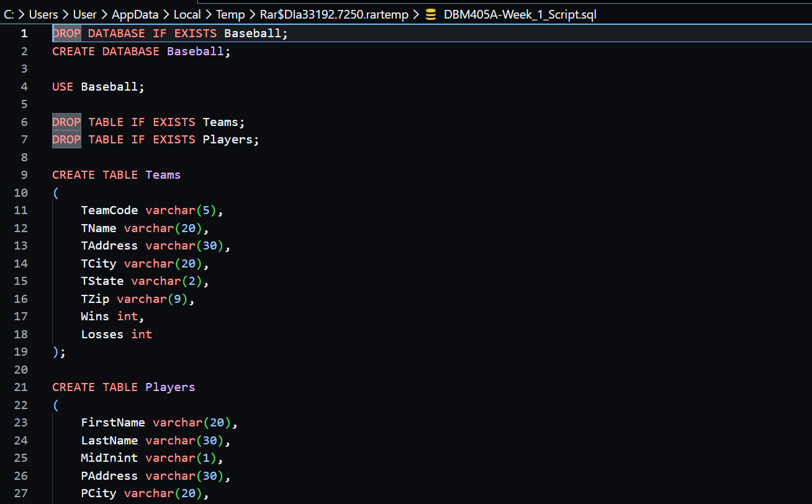The height and width of the screenshot is (504, 812).
Task: Click the opening parenthesis on line 10
Action: 56,193
